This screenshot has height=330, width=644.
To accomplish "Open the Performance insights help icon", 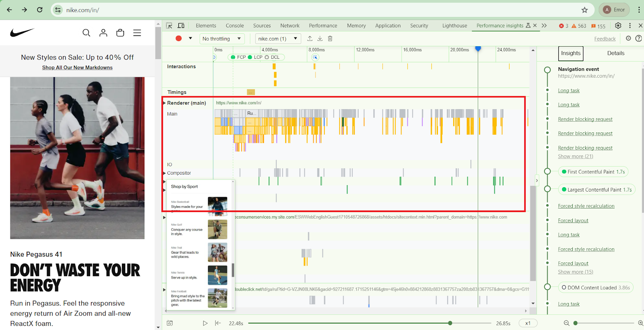I will click(638, 38).
